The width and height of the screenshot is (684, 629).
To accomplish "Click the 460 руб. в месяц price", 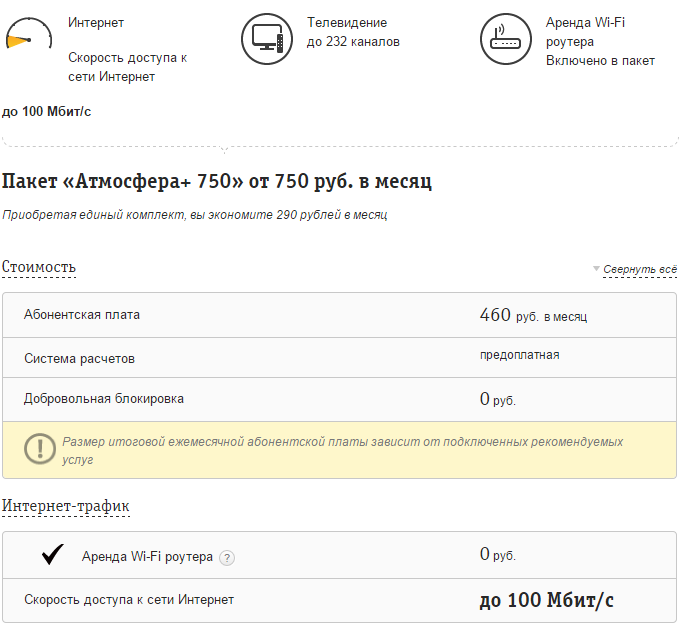I will coord(533,316).
